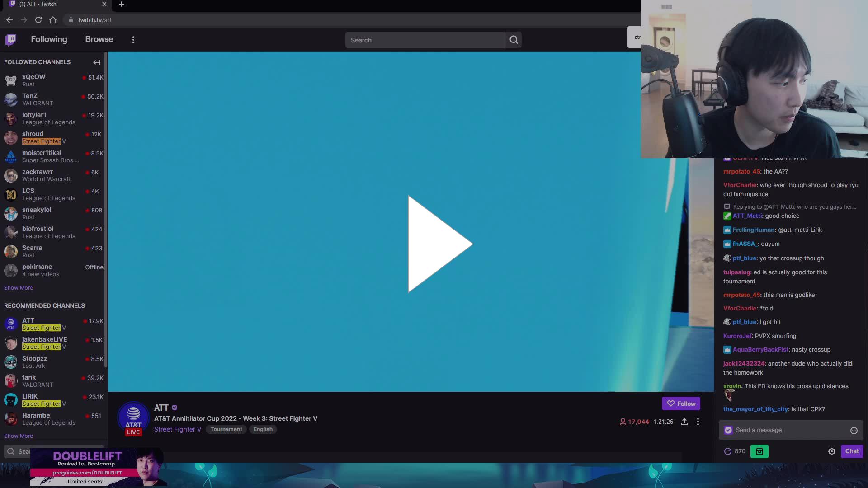Click the Chat send button

tap(852, 451)
